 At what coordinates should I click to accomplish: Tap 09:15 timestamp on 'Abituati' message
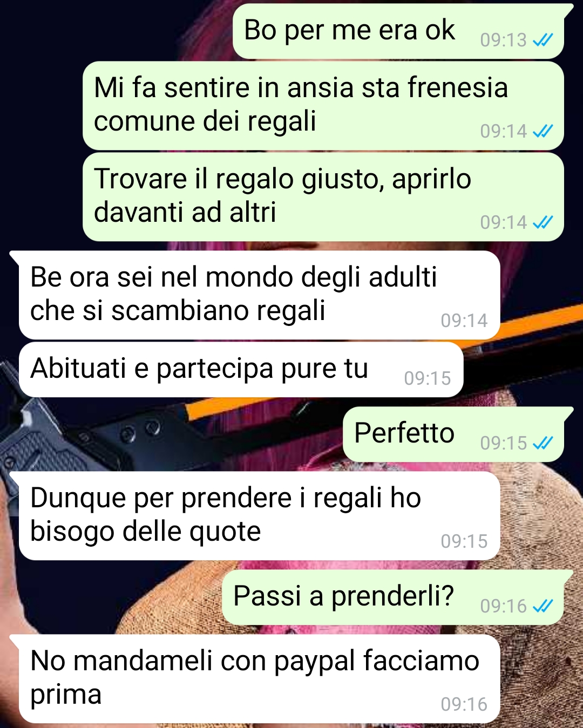click(427, 378)
